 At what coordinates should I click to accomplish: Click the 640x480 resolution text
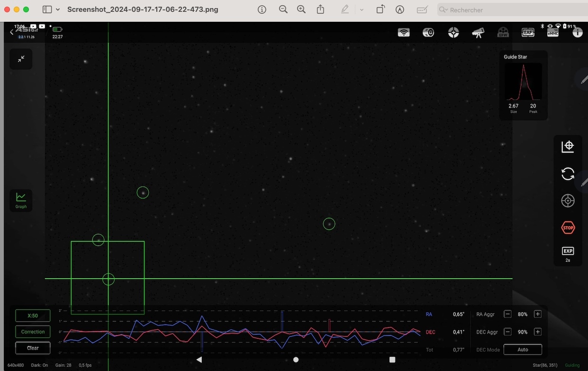(16, 365)
